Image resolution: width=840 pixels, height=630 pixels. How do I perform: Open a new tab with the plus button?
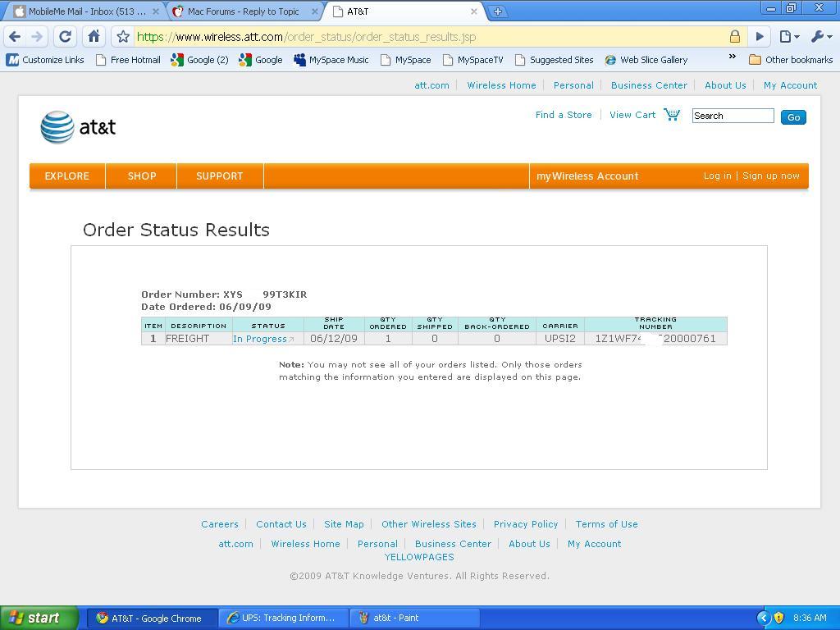497,11
